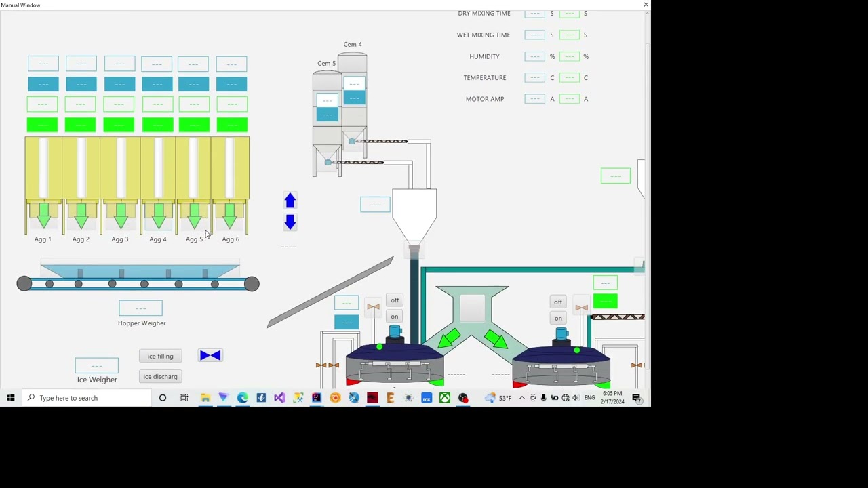Click the Cem 5 blue level box

click(327, 115)
